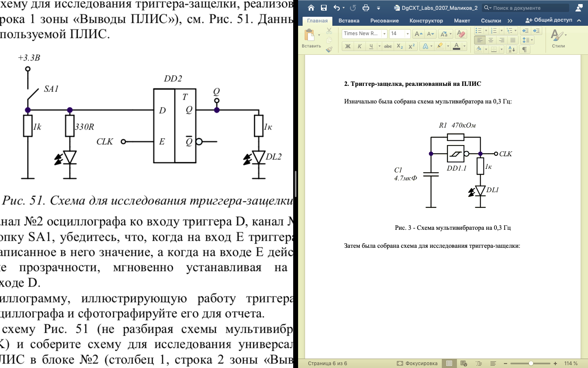Screen dimensions: 588x368
Task: Show more ribbon tabs with double chevron
Action: (x=510, y=20)
